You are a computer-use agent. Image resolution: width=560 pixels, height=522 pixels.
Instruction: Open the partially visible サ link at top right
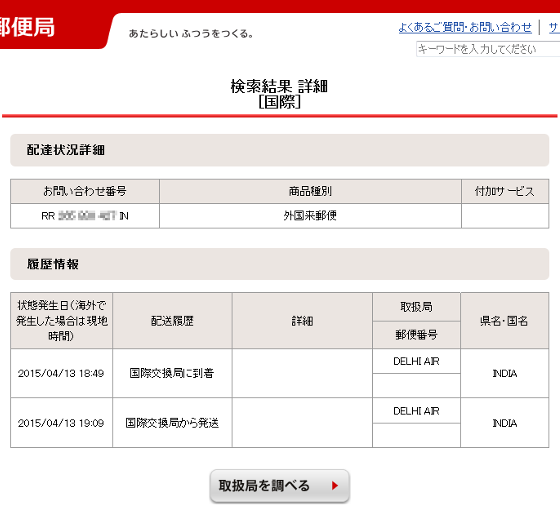[x=554, y=27]
